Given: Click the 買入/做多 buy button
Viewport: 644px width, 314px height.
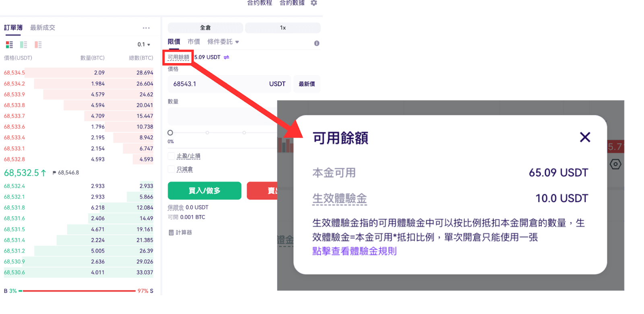Looking at the screenshot, I should (x=204, y=191).
